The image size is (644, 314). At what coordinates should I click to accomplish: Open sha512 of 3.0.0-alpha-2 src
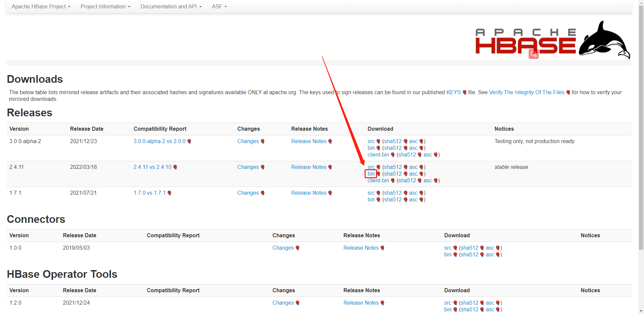tap(393, 141)
